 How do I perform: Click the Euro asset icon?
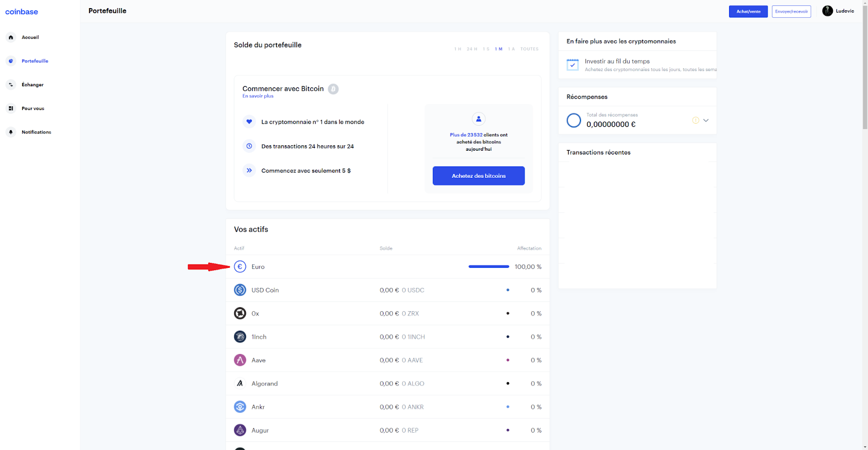pyautogui.click(x=240, y=267)
